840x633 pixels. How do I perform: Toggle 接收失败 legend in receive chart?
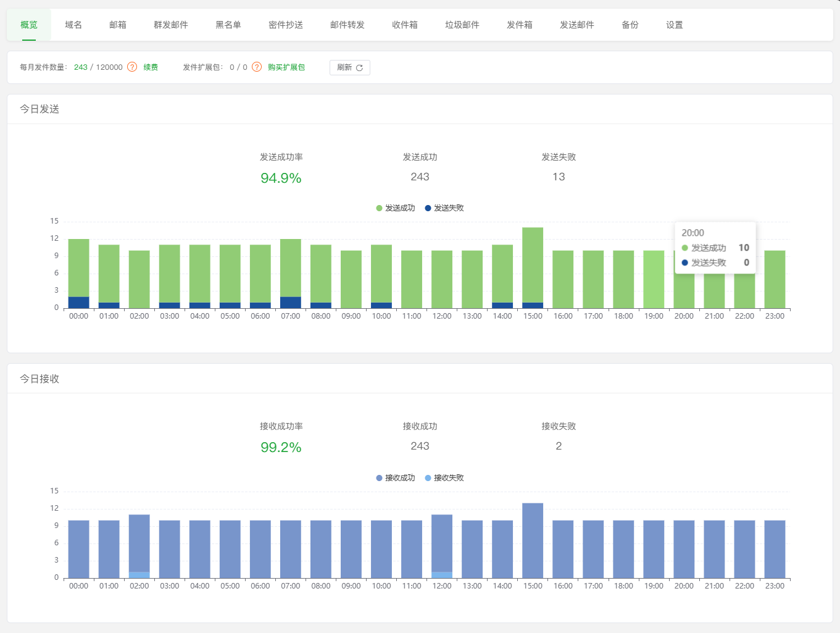[444, 478]
